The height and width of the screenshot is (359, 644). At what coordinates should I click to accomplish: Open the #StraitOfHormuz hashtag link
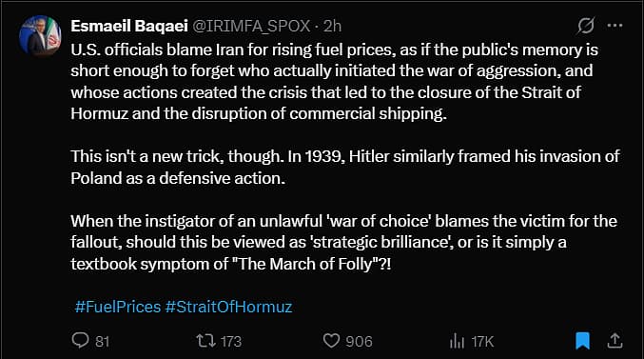[x=228, y=307]
